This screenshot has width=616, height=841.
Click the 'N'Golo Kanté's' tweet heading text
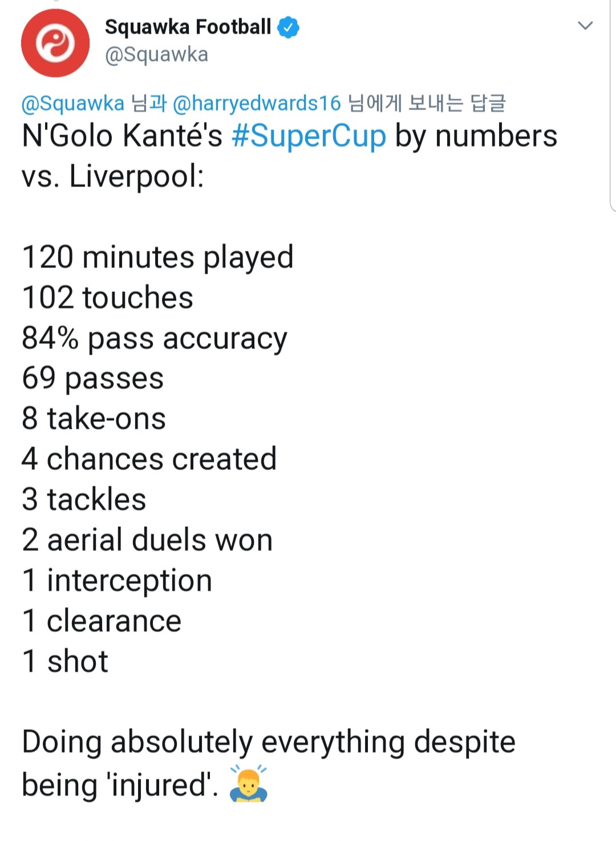click(122, 136)
